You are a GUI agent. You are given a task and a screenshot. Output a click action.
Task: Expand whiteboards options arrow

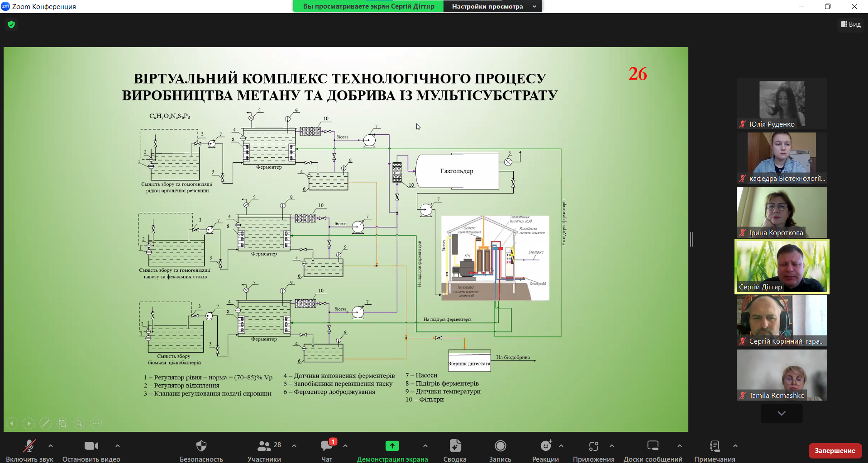680,446
